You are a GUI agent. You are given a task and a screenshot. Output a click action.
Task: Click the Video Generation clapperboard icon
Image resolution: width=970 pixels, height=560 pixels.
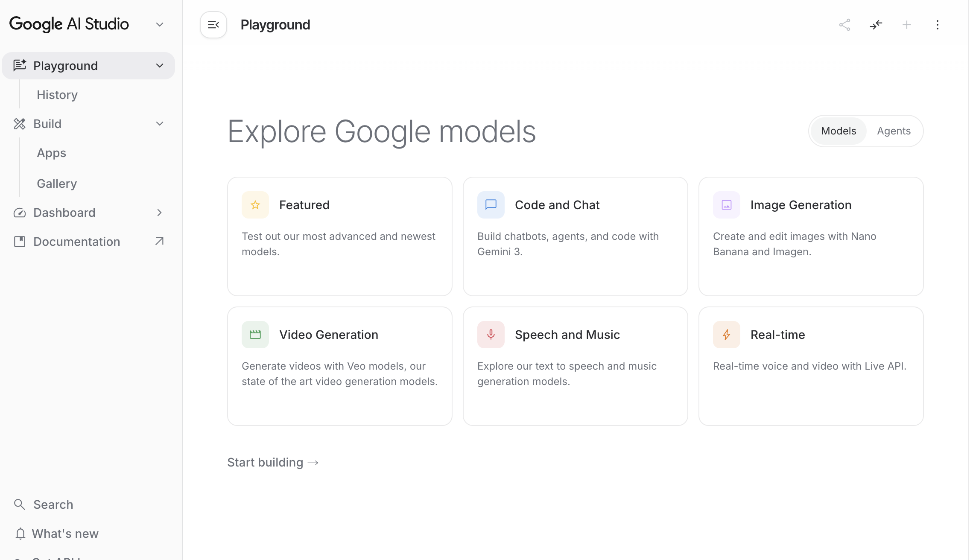(255, 335)
